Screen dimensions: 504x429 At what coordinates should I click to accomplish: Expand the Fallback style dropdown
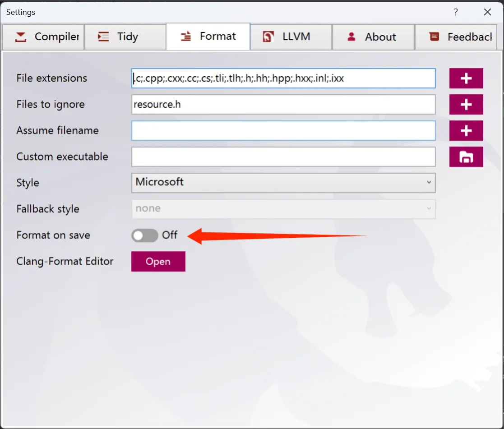(x=283, y=209)
